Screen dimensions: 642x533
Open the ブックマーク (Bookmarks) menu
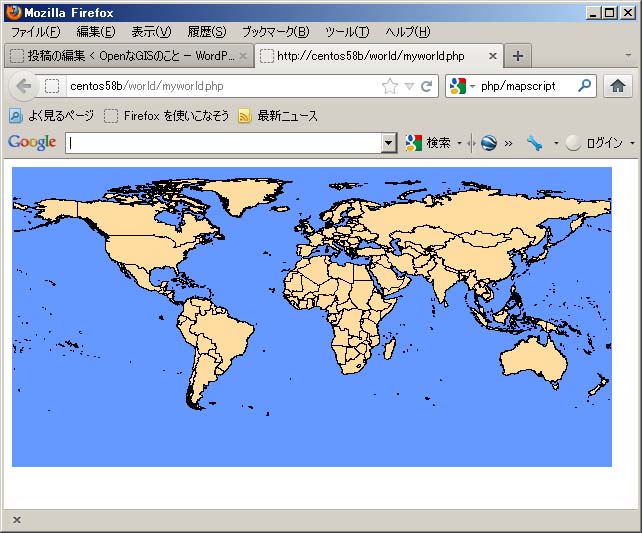point(275,32)
